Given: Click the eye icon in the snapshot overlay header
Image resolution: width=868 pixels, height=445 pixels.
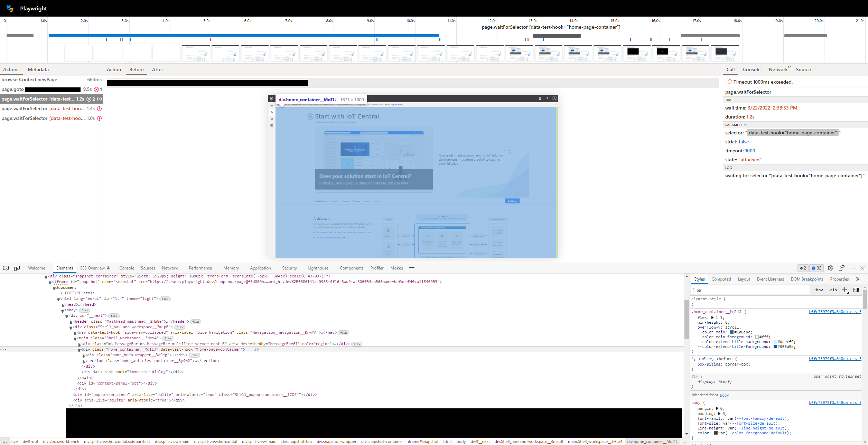Looking at the screenshot, I should tap(272, 99).
